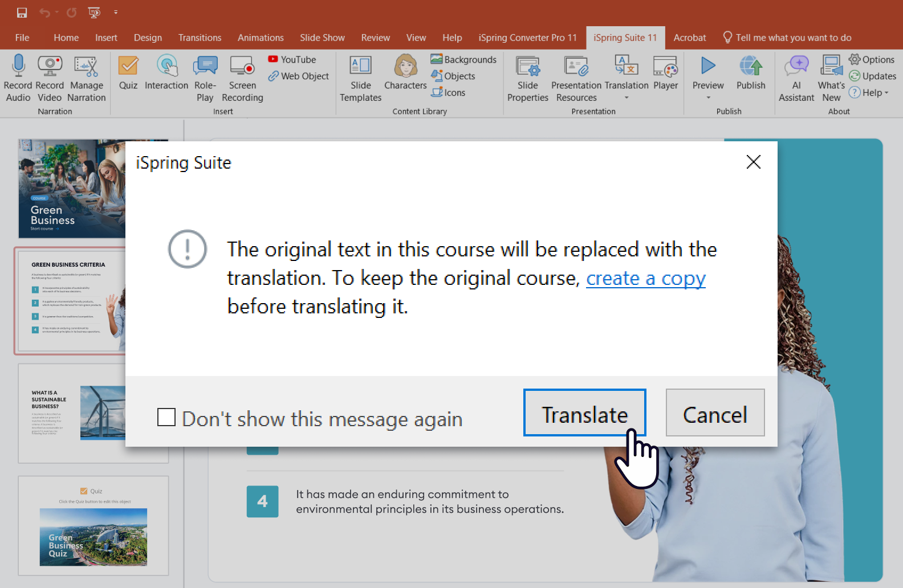The image size is (903, 588).
Task: Switch to the iSpring Converter Pro 11 tab
Action: (527, 38)
